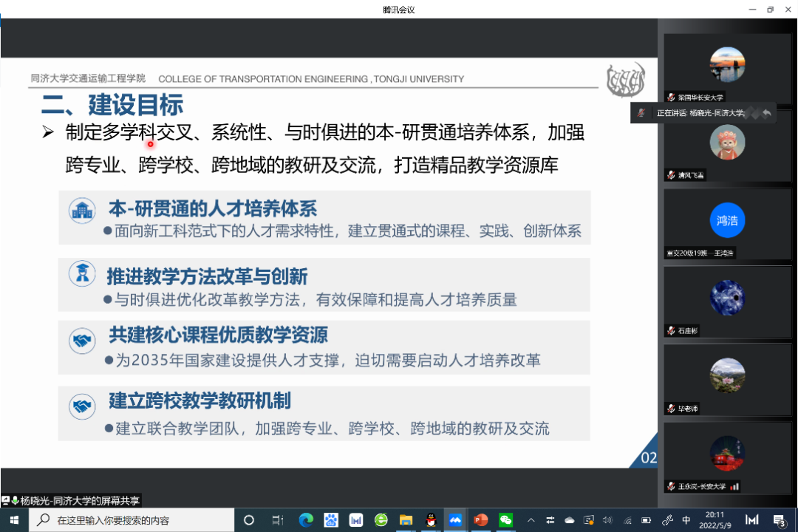Image resolution: width=798 pixels, height=532 pixels.
Task: Click the Cortana circle icon
Action: pyautogui.click(x=249, y=520)
